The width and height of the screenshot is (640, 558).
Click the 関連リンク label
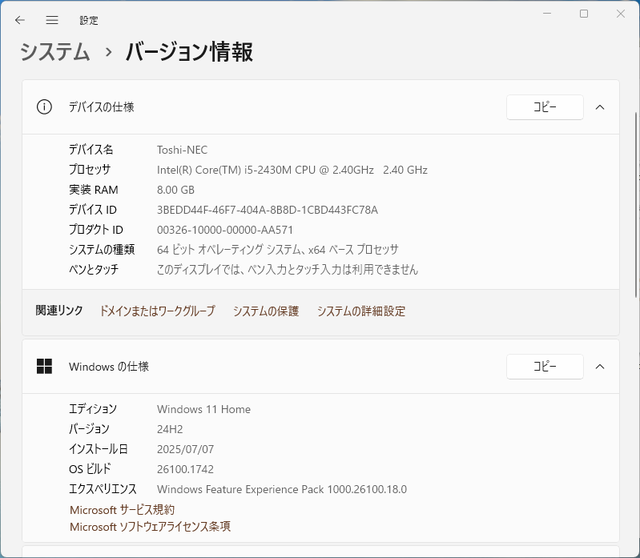[x=59, y=311]
